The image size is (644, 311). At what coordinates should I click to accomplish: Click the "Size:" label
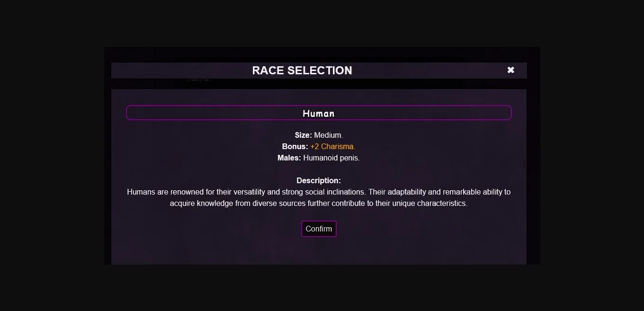[303, 135]
